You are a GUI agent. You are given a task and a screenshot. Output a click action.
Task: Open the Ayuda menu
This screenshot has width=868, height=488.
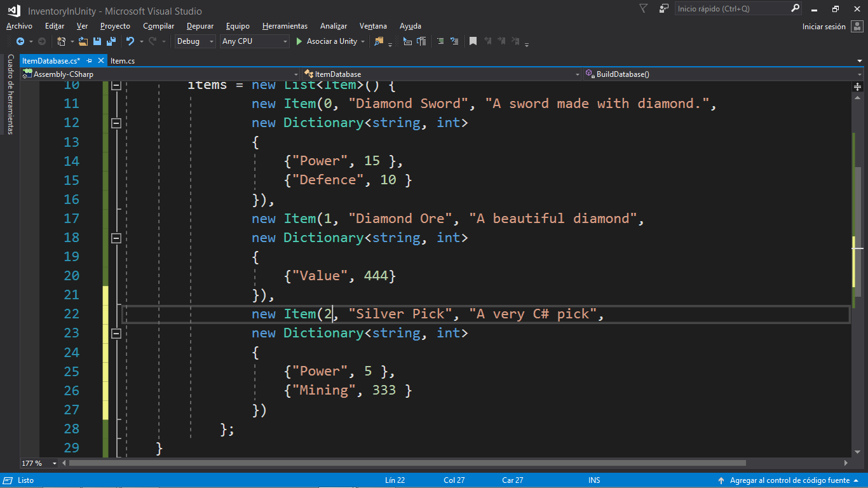point(410,26)
